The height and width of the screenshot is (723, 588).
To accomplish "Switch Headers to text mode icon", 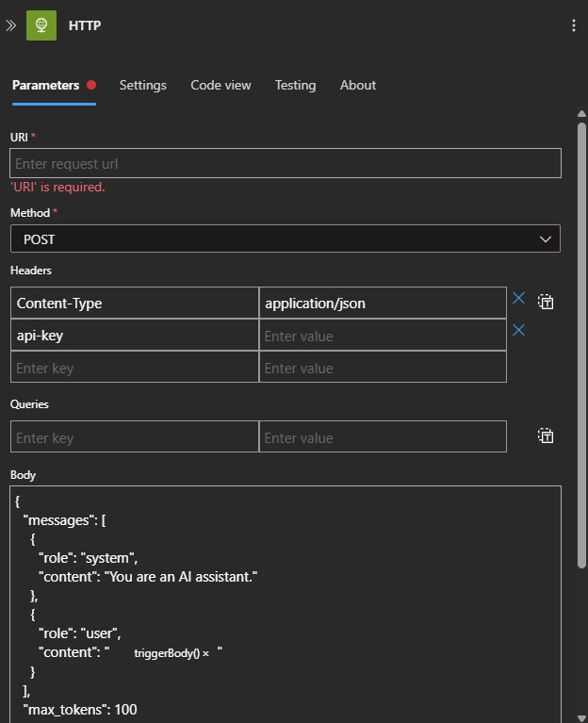I will (x=546, y=302).
